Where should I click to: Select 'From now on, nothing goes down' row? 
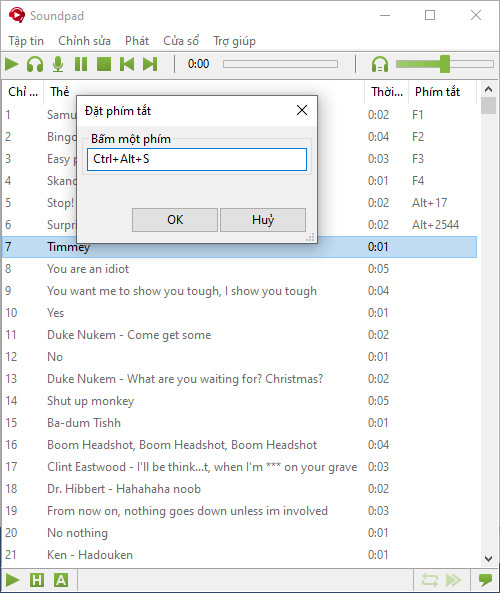pos(239,511)
